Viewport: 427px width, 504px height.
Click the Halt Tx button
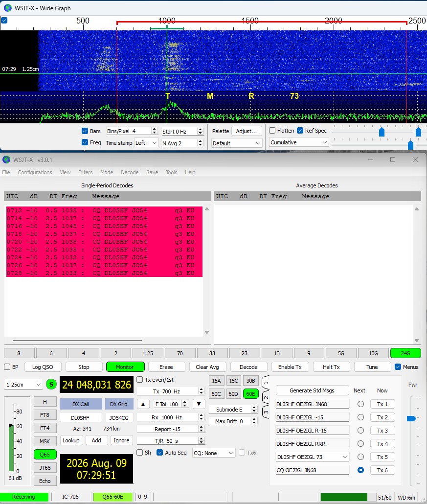(331, 367)
